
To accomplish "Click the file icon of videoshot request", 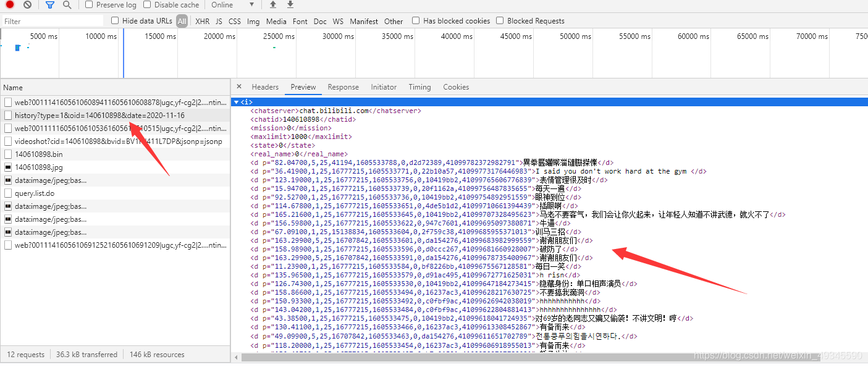I will [8, 141].
